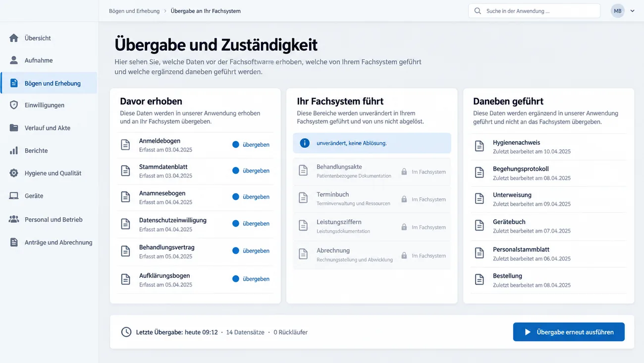The height and width of the screenshot is (363, 644).
Task: Click the document icon of Anmeldebogen
Action: (126, 145)
